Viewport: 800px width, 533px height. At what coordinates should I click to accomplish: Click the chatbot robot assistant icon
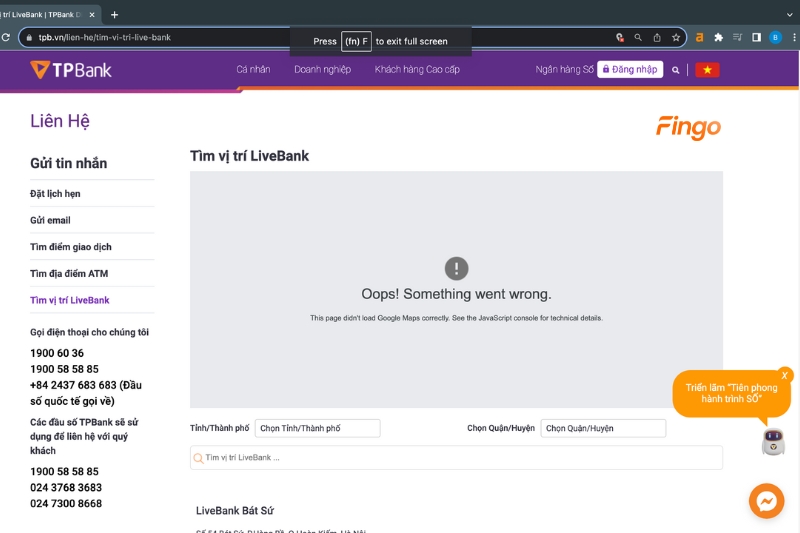[773, 441]
